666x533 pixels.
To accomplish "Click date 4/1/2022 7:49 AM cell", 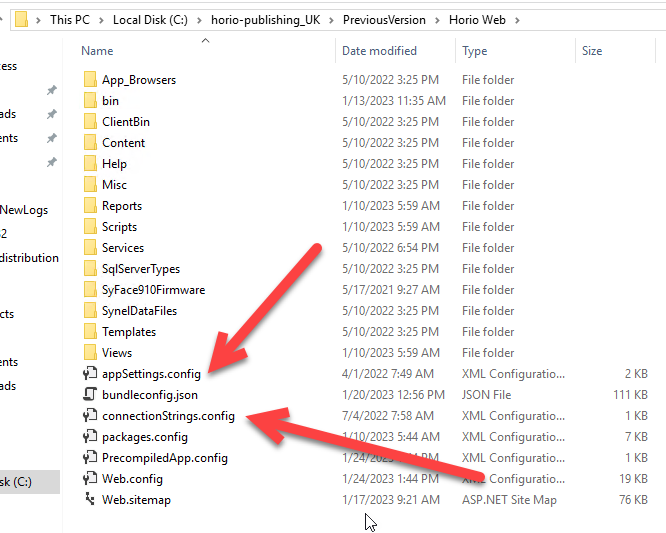I will 388,374.
